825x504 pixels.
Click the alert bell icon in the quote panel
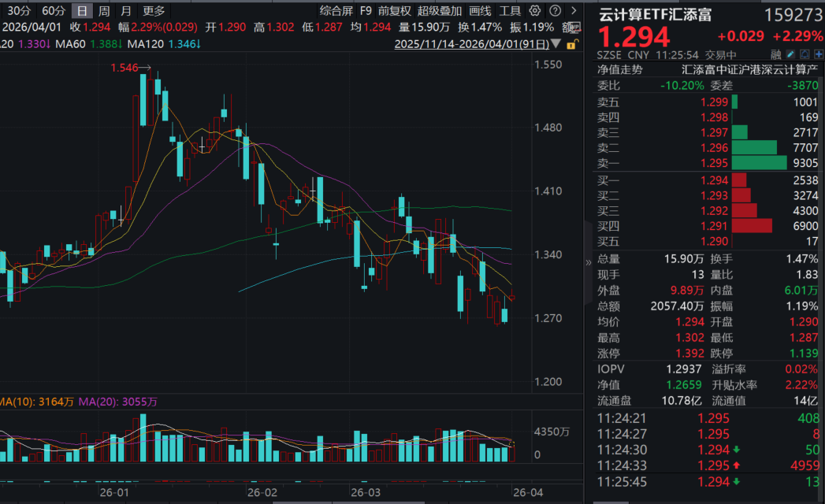coord(805,54)
